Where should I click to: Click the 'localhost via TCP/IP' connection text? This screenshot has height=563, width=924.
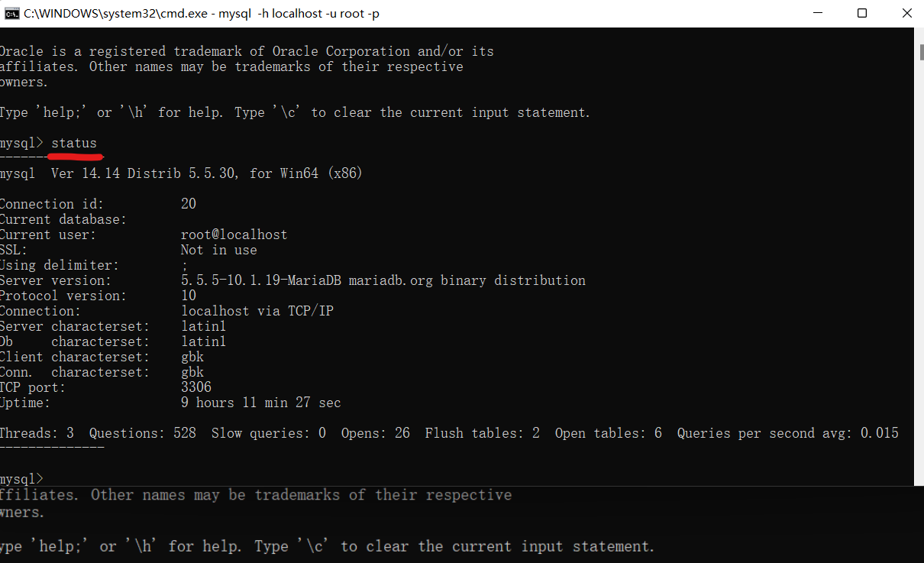click(257, 311)
